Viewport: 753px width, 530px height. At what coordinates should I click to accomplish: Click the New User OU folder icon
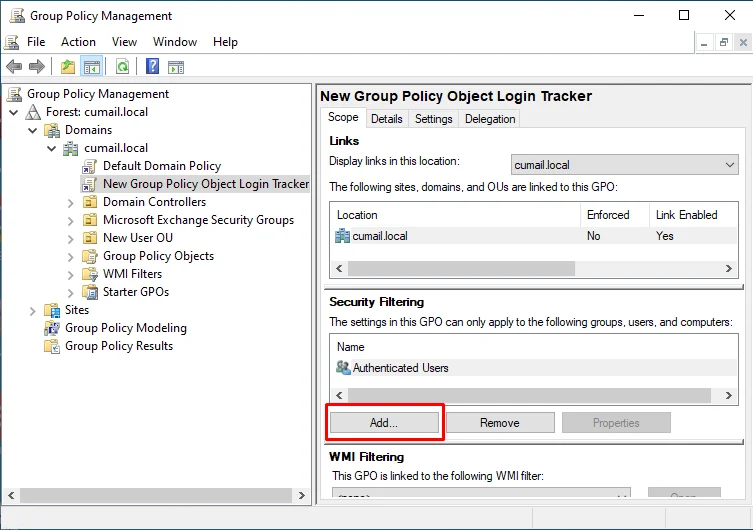90,238
